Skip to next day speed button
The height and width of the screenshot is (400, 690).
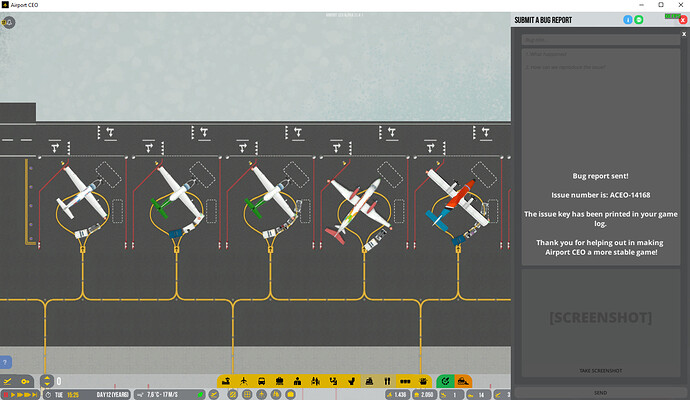point(35,395)
